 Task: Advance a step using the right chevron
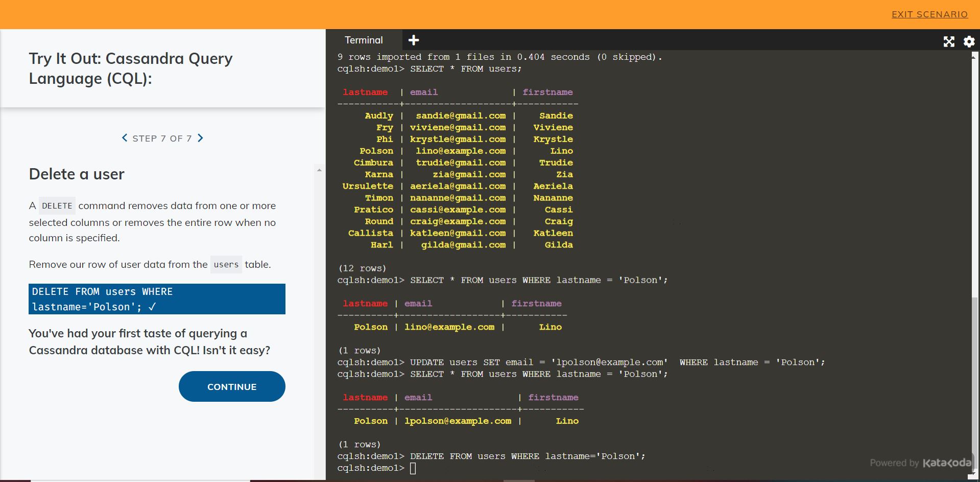(x=200, y=138)
